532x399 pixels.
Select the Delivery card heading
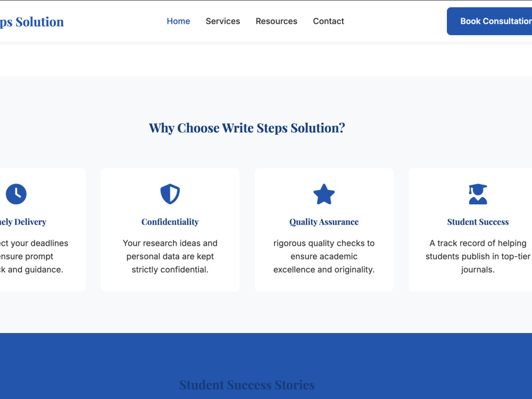point(23,222)
